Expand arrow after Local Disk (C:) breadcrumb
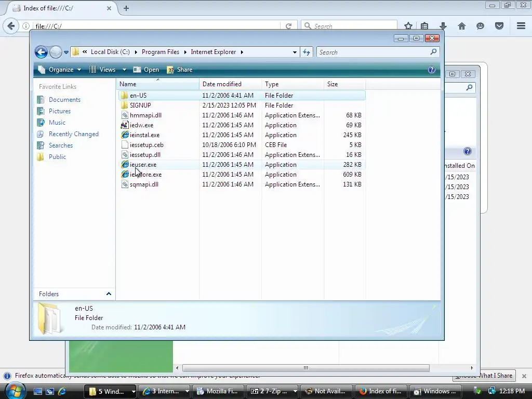This screenshot has height=399, width=532. 136,52
